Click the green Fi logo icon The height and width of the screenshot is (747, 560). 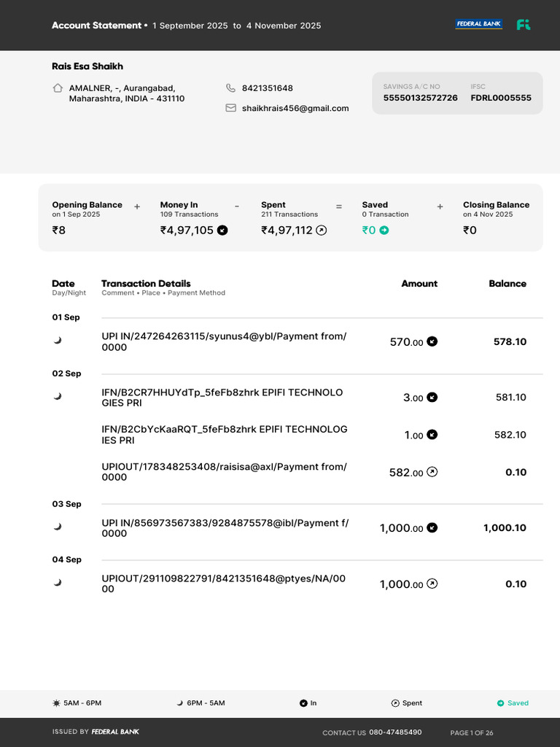pyautogui.click(x=524, y=25)
